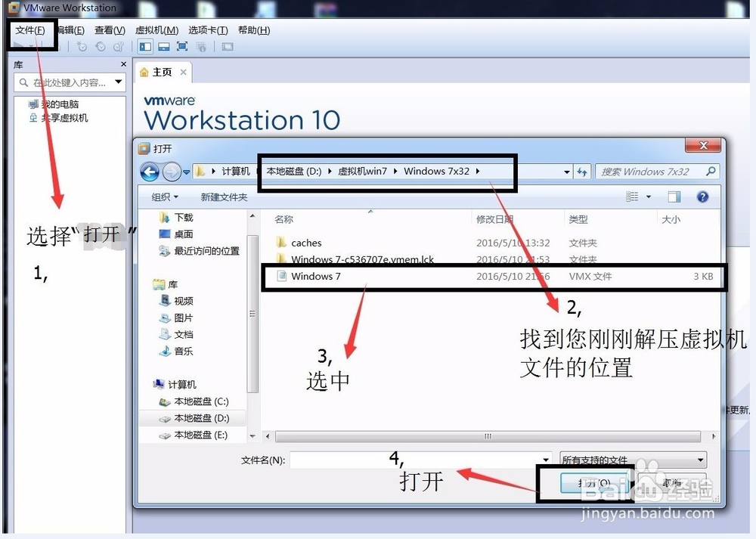Click Windows 7x32 in the address path
Screen dimensions: 756x539
tap(436, 172)
